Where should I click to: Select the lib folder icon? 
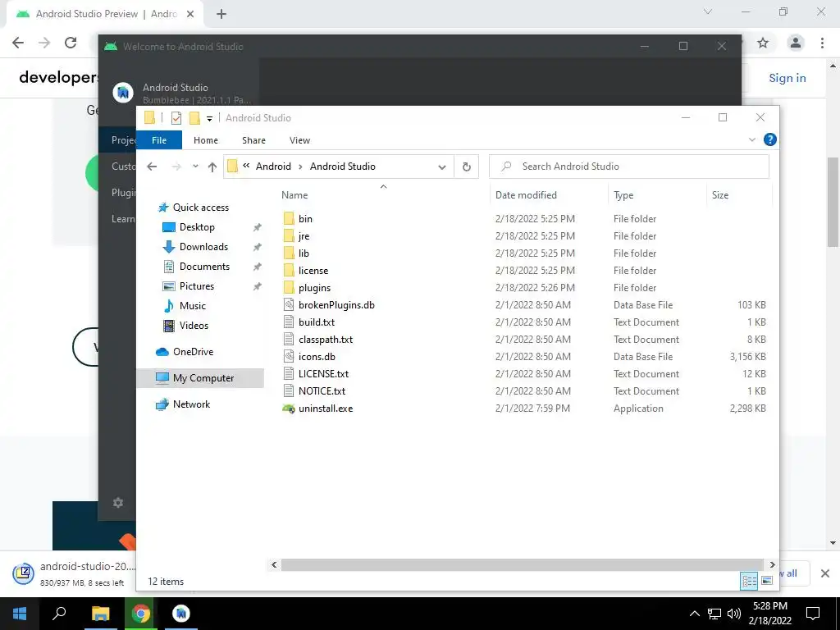click(x=289, y=253)
